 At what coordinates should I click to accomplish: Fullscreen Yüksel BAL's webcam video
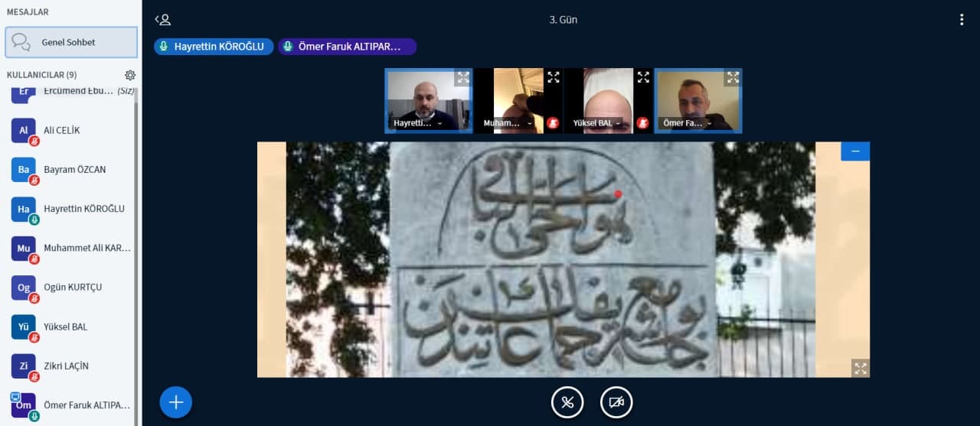pyautogui.click(x=643, y=77)
